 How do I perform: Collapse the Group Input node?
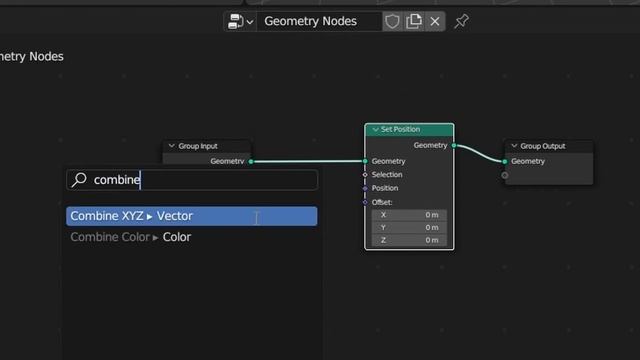click(171, 146)
